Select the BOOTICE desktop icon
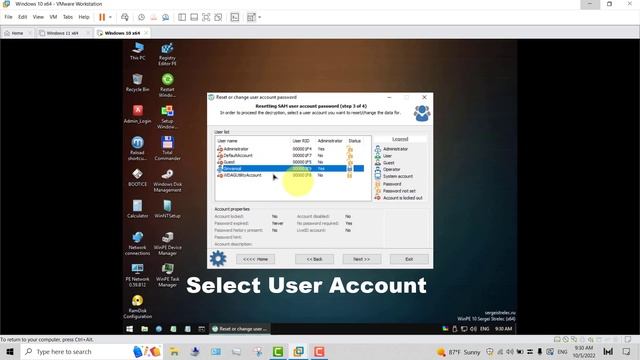The width and height of the screenshot is (640, 360). (138, 178)
